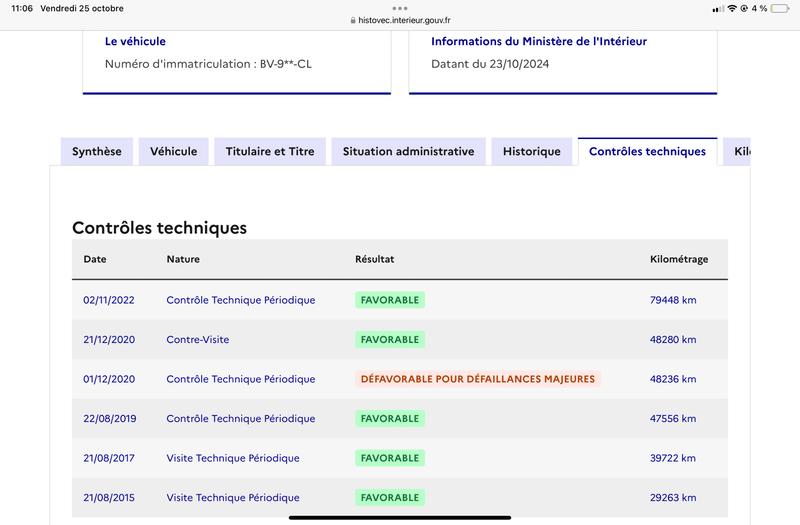Click the 47556 km mileage value
This screenshot has width=800, height=525.
(673, 418)
